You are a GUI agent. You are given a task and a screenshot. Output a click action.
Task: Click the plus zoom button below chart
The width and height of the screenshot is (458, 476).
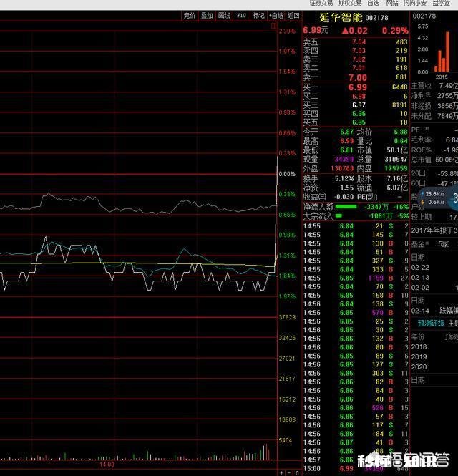coord(282,472)
